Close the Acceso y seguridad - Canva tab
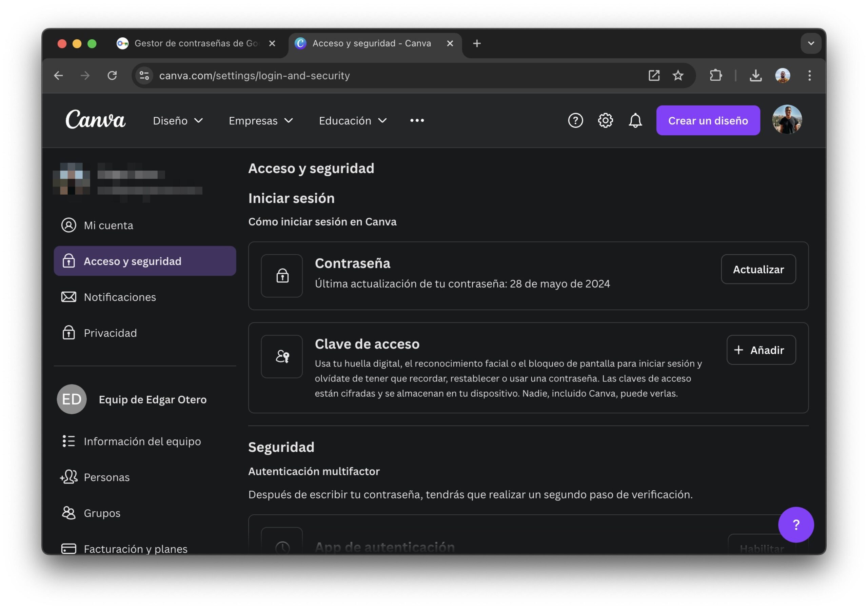The width and height of the screenshot is (868, 610). [450, 43]
